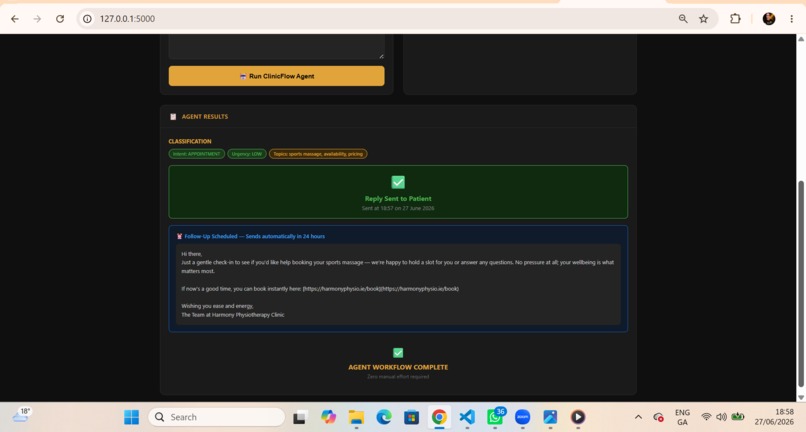Click the battery tray icon
Image resolution: width=806 pixels, height=432 pixels.
coord(738,417)
